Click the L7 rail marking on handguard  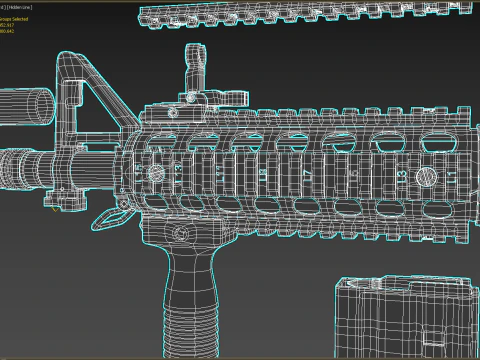coord(308,176)
